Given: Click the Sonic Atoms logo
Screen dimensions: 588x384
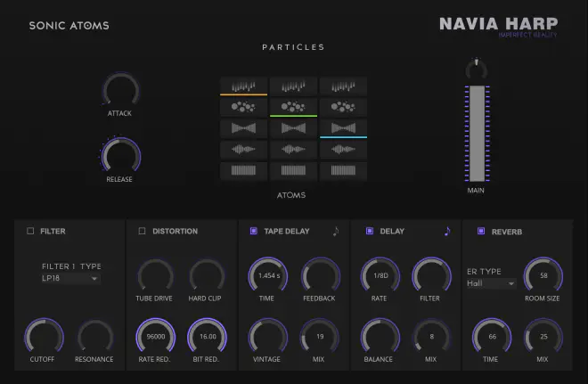Looking at the screenshot, I should (x=69, y=26).
